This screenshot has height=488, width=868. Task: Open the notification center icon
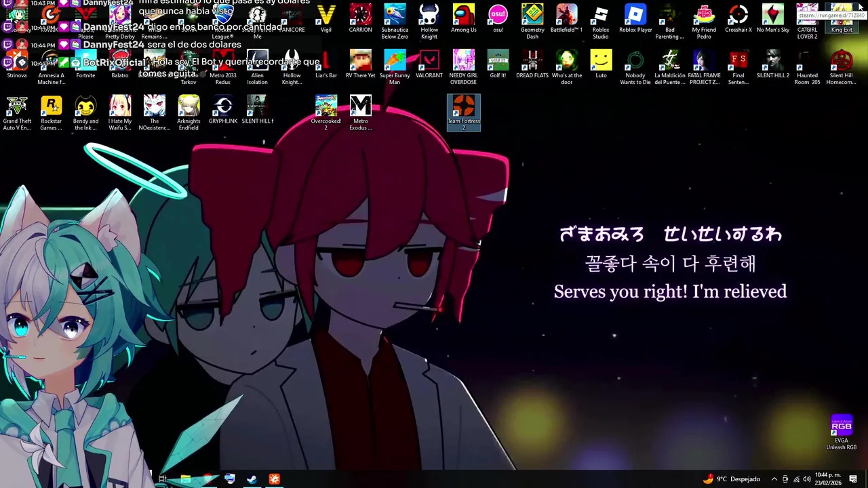click(853, 479)
